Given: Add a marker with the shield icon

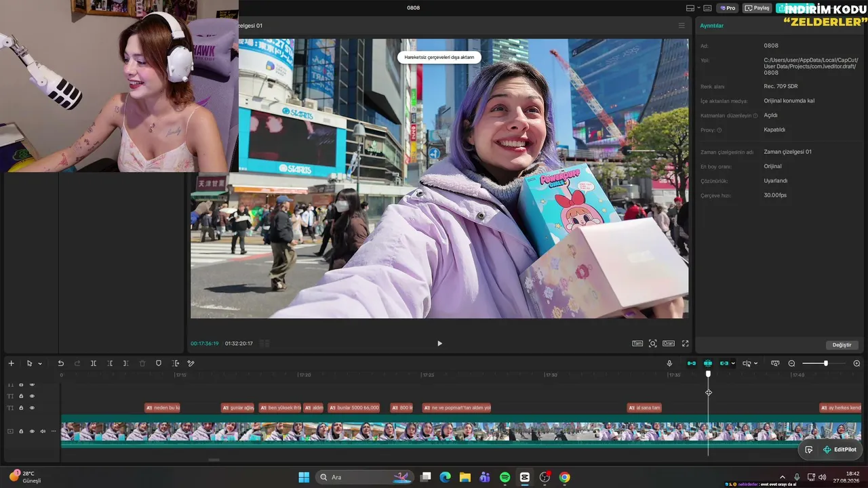Looking at the screenshot, I should [x=159, y=363].
